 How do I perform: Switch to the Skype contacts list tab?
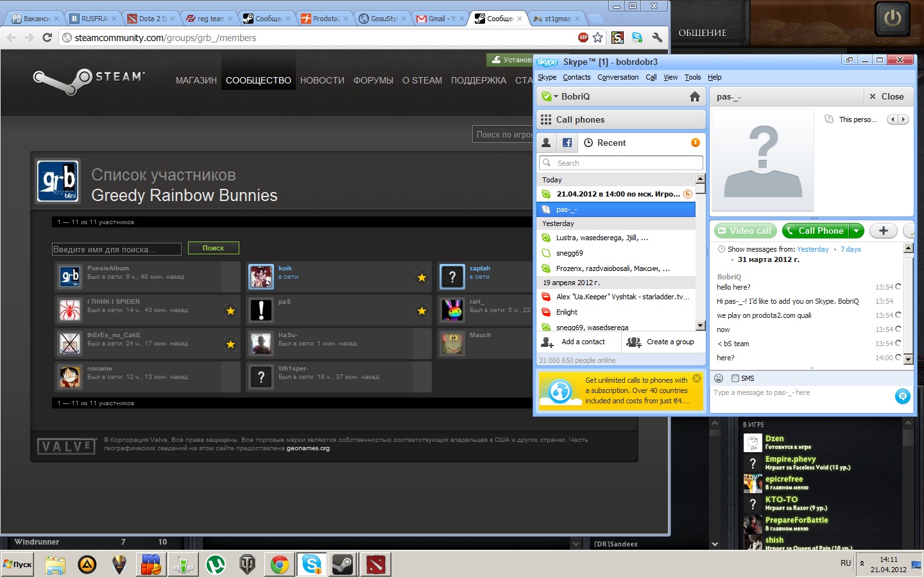coord(546,143)
